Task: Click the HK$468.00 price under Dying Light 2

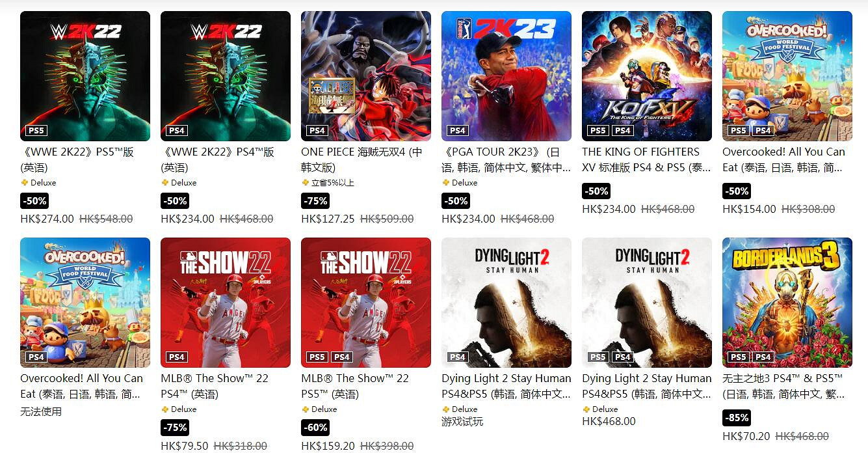Action: [x=609, y=421]
